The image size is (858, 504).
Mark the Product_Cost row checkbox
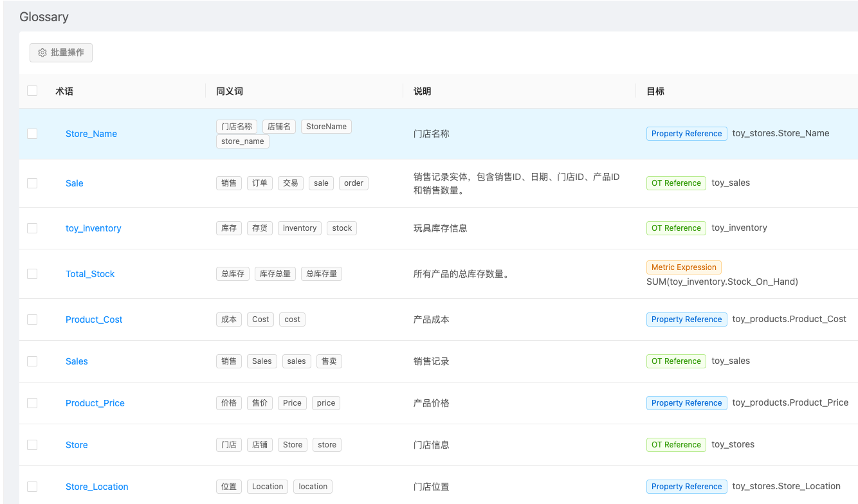pos(32,319)
